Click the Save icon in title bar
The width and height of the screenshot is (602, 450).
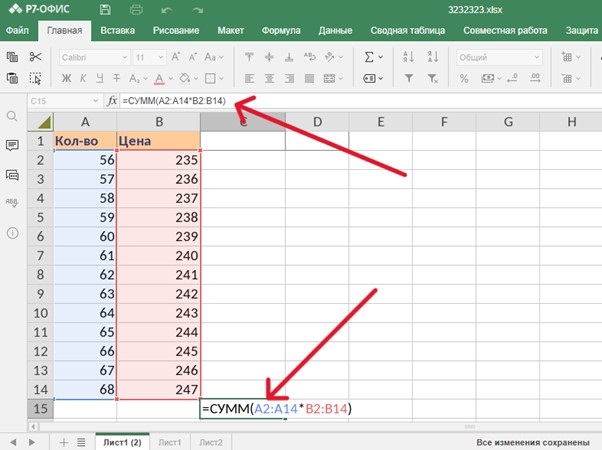click(106, 10)
